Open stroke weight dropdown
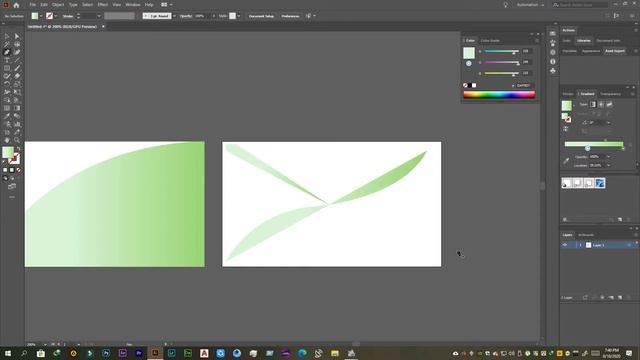Viewport: 640px width, 360px height. tap(98, 16)
